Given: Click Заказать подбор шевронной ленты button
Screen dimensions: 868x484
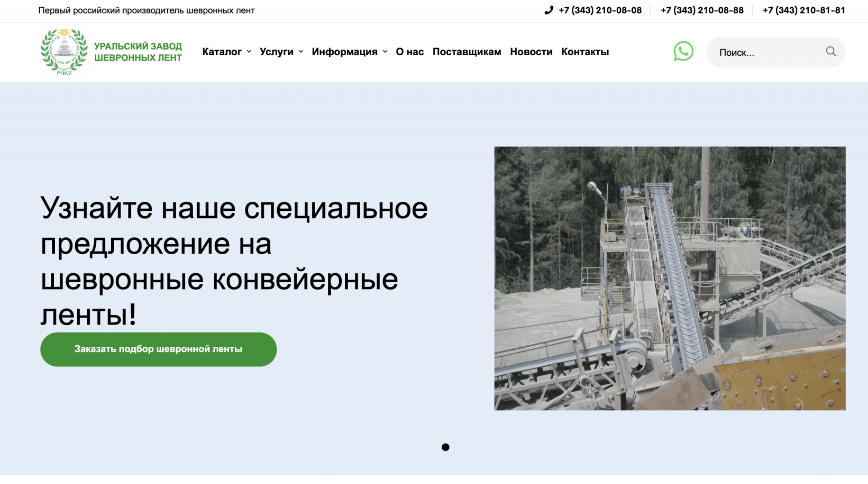Looking at the screenshot, I should [x=158, y=349].
